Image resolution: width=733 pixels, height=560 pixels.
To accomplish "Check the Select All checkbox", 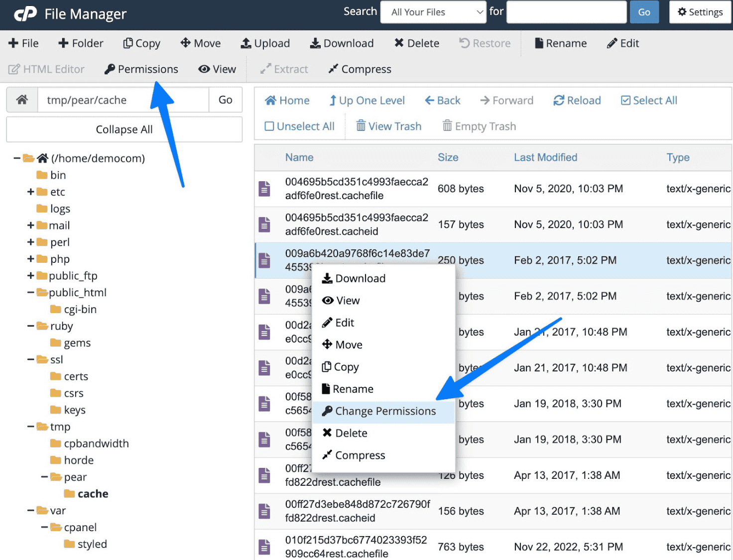I will (x=625, y=100).
